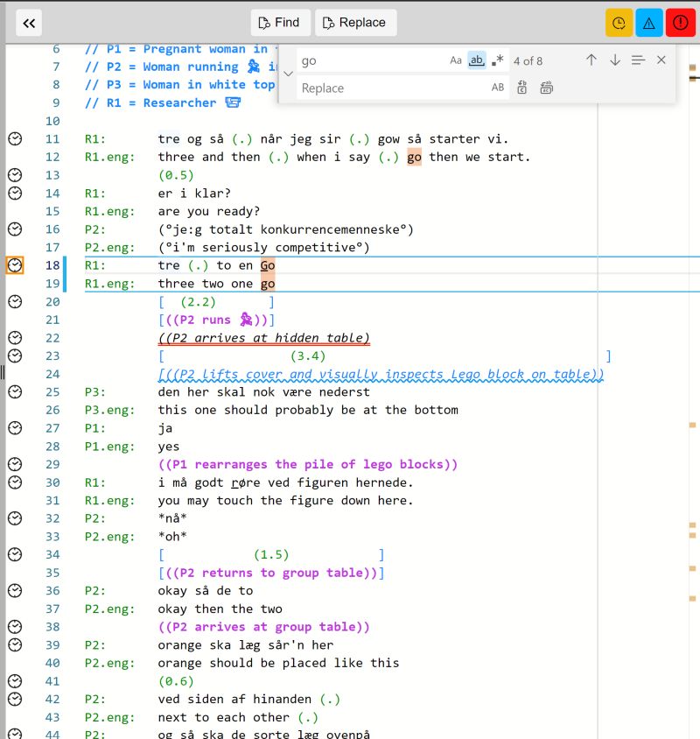
Task: Click '(°je:g totalt konkurrencemenneske°)' text
Action: pyautogui.click(x=285, y=229)
